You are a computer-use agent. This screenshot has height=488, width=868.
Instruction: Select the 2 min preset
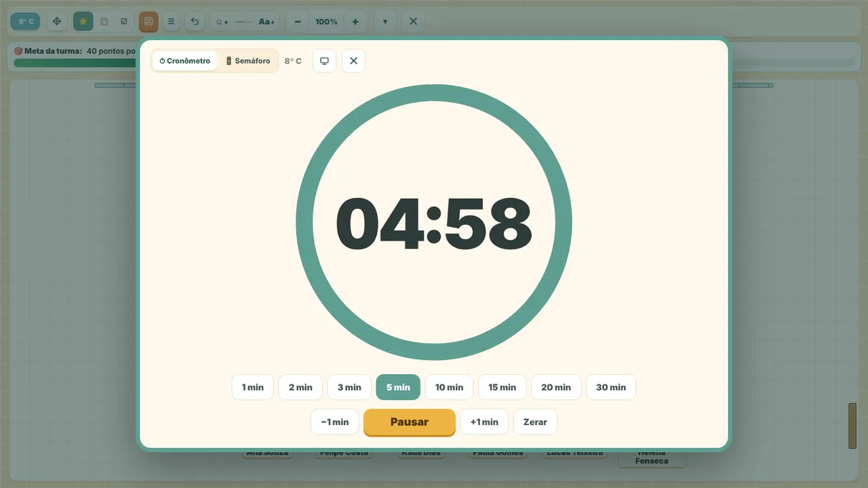click(300, 387)
